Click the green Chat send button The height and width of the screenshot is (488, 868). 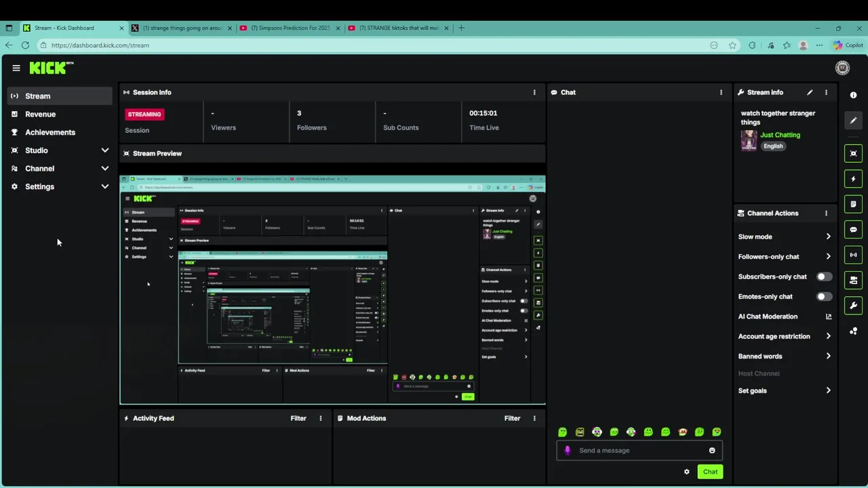tap(710, 472)
